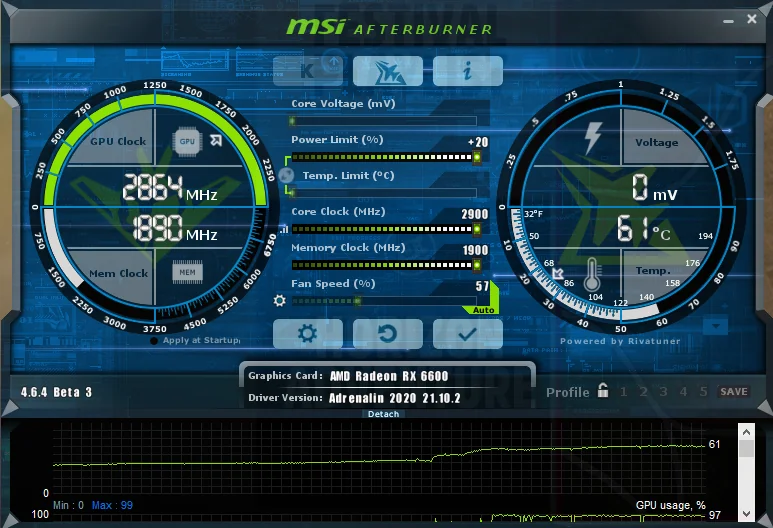
Task: Click the Power Limit slider handle
Action: tap(477, 157)
